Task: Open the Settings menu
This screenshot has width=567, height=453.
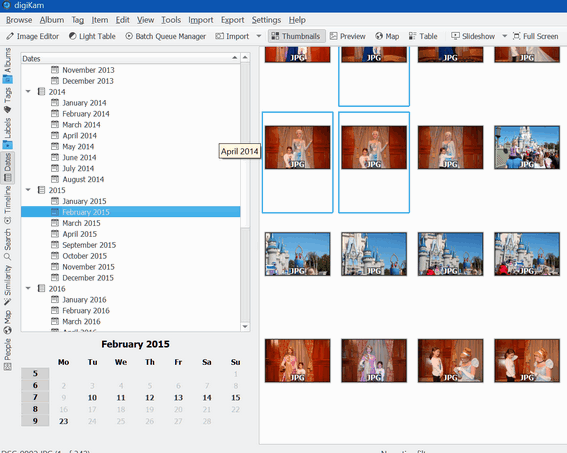Action: coord(267,20)
